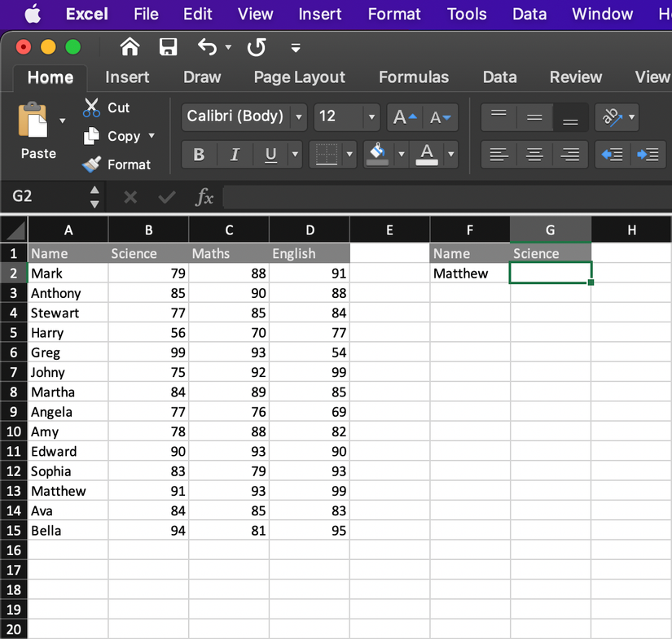Expand the border style dropdown
Image resolution: width=672 pixels, height=639 pixels.
coord(349,153)
